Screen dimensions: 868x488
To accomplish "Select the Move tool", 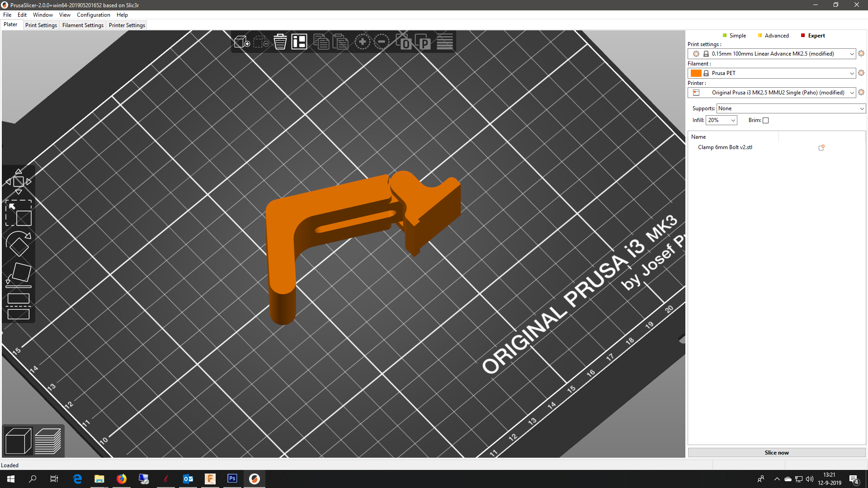I will (19, 182).
